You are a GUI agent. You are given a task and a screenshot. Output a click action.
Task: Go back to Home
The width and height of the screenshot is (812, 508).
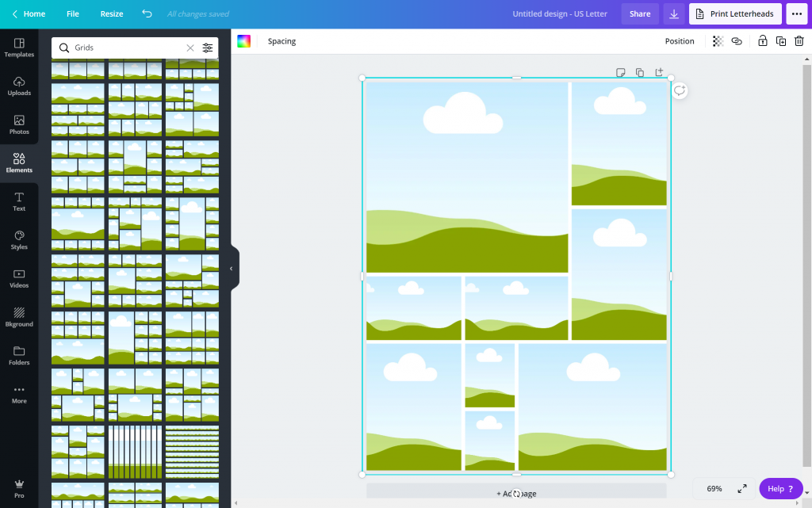click(29, 14)
